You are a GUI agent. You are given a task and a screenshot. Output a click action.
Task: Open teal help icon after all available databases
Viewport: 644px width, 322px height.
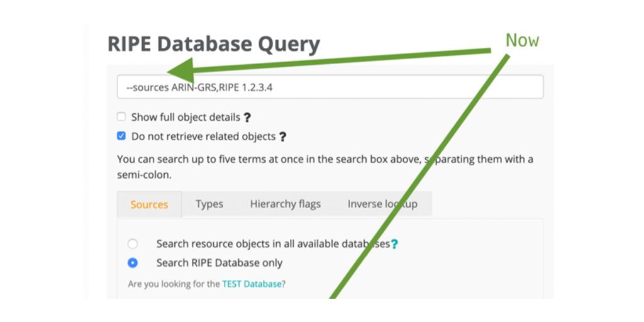pyautogui.click(x=394, y=245)
